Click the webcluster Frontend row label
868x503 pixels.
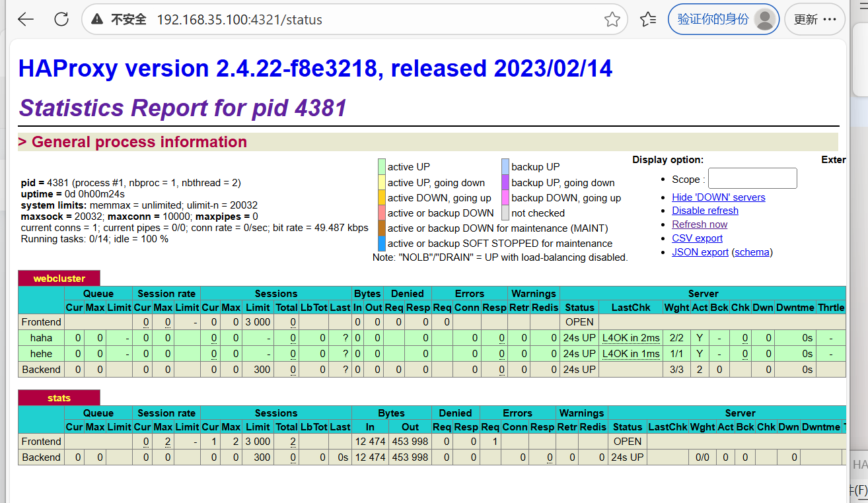[x=41, y=322]
